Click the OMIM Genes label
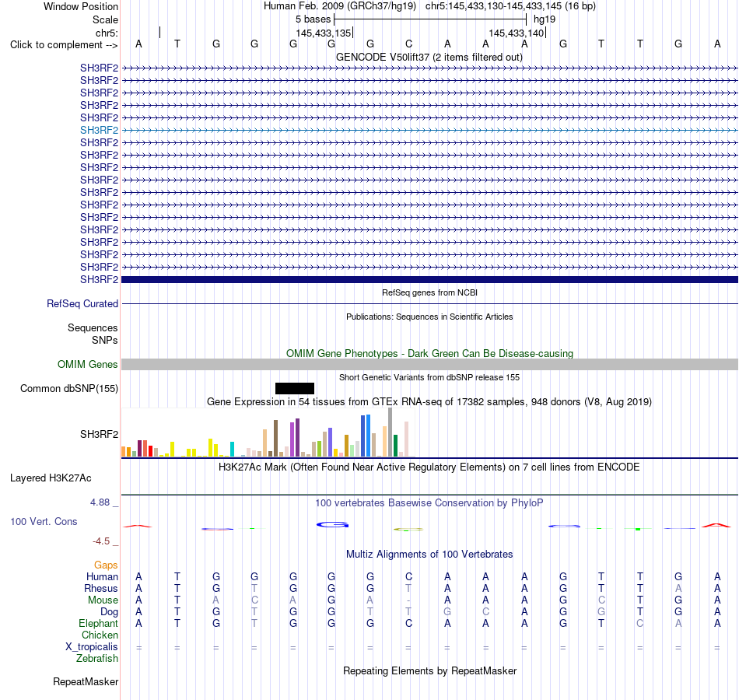 click(x=87, y=364)
